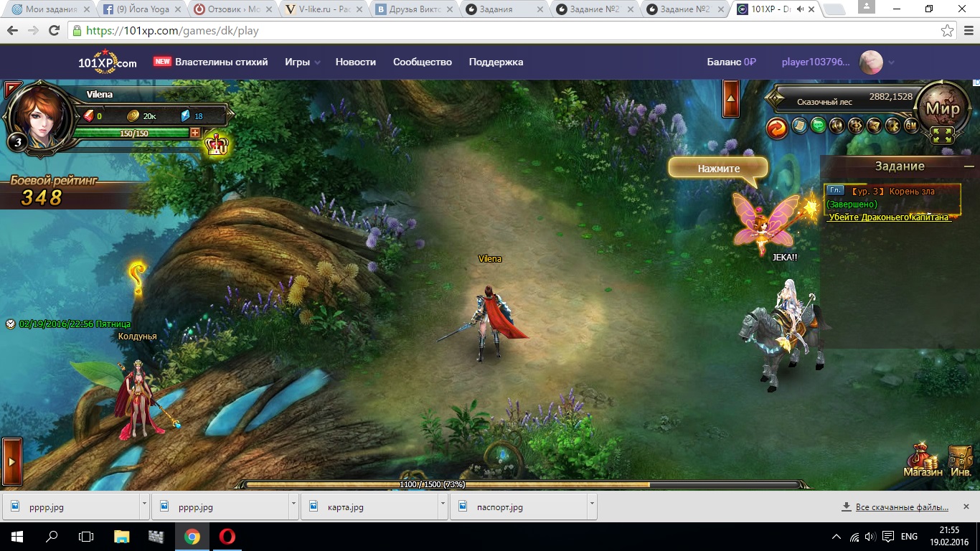Collapse the top panel orange up arrow
This screenshot has width=980, height=551.
click(x=731, y=98)
